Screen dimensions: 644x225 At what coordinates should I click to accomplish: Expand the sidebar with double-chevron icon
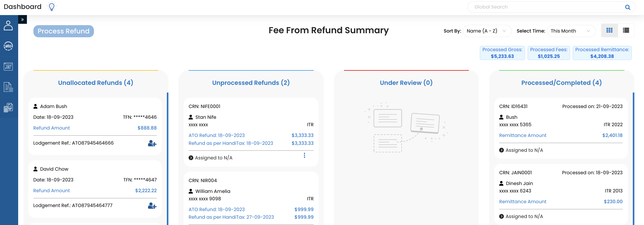[22, 20]
